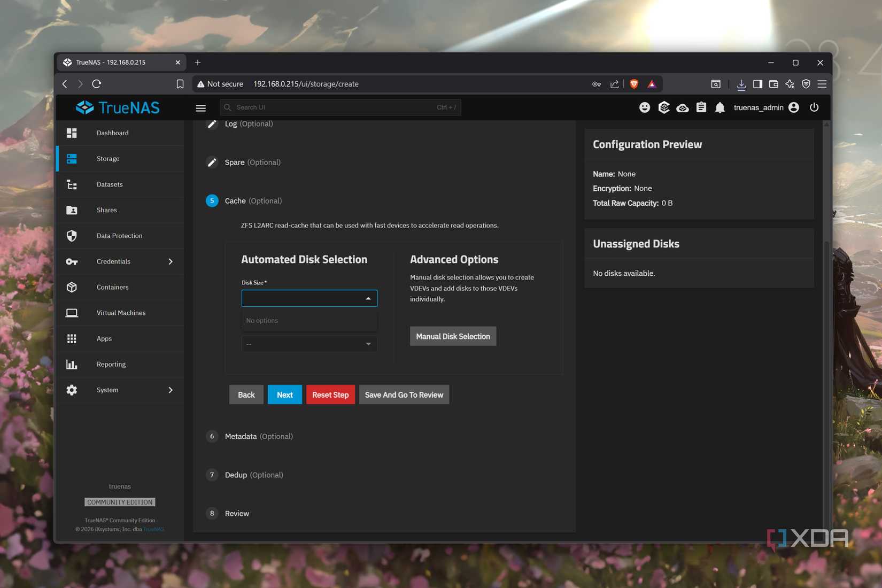Toggle the sidebar hamburger menu
Image resolution: width=882 pixels, height=588 pixels.
pyautogui.click(x=201, y=108)
